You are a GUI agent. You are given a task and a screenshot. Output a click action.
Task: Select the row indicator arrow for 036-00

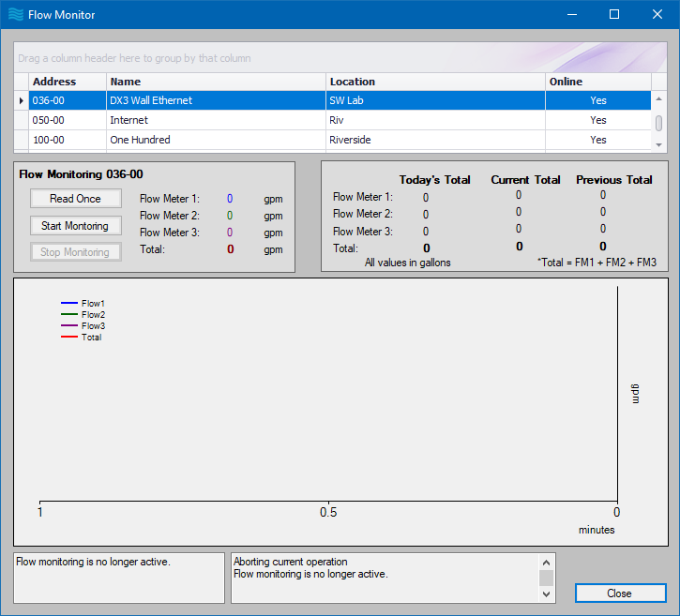pyautogui.click(x=22, y=100)
